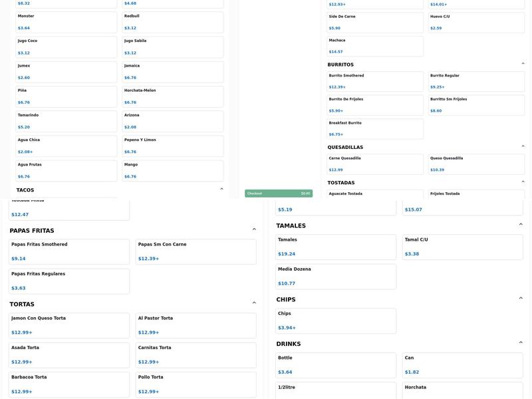Image resolution: width=532 pixels, height=399 pixels.
Task: Collapse the BURRITOS section
Action: coord(523,64)
